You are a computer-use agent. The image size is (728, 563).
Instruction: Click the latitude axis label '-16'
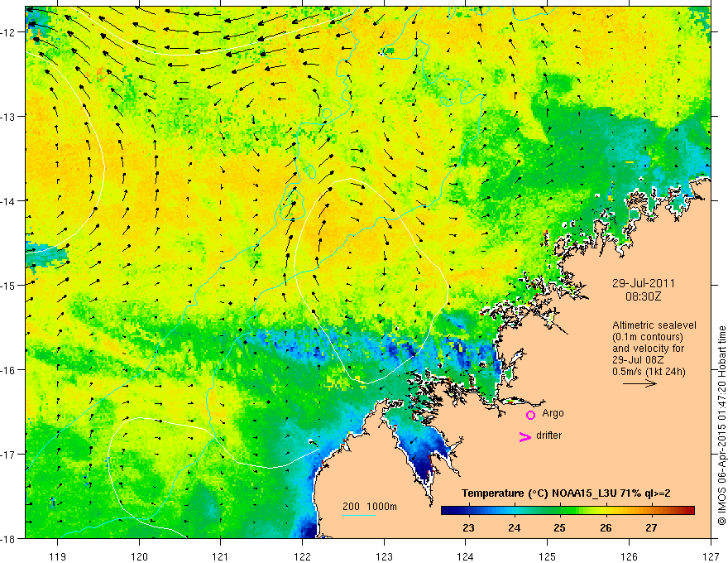[8, 370]
